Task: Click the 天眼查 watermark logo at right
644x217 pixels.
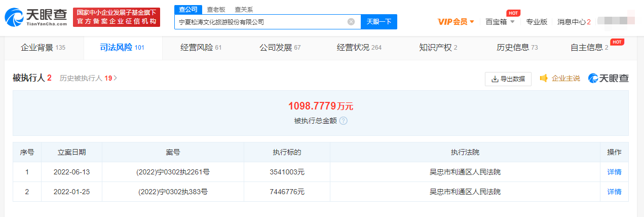Action: [608, 79]
